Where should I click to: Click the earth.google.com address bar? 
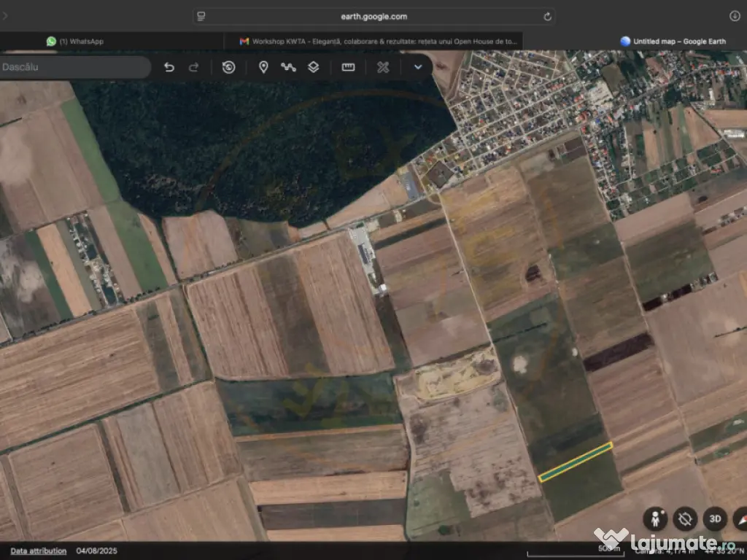(373, 16)
